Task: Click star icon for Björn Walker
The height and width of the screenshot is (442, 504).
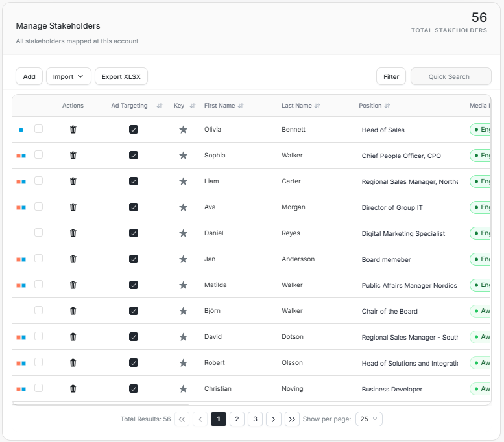Action: coord(183,311)
